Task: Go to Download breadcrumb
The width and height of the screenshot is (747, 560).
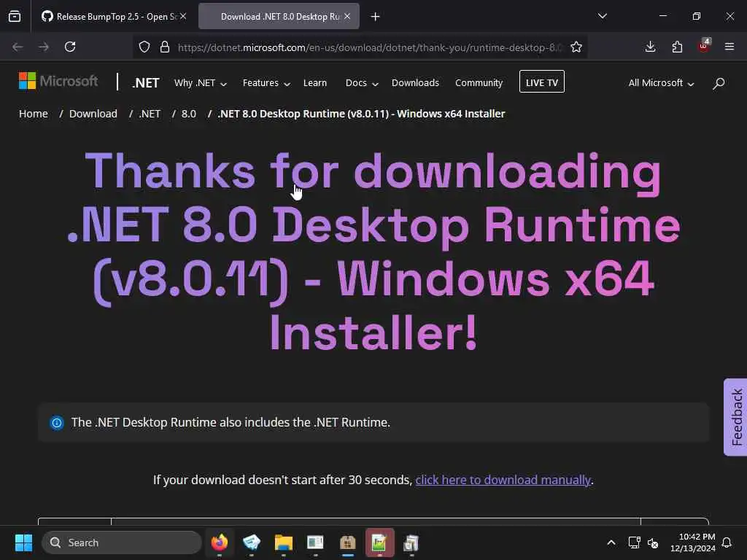Action: tap(93, 114)
